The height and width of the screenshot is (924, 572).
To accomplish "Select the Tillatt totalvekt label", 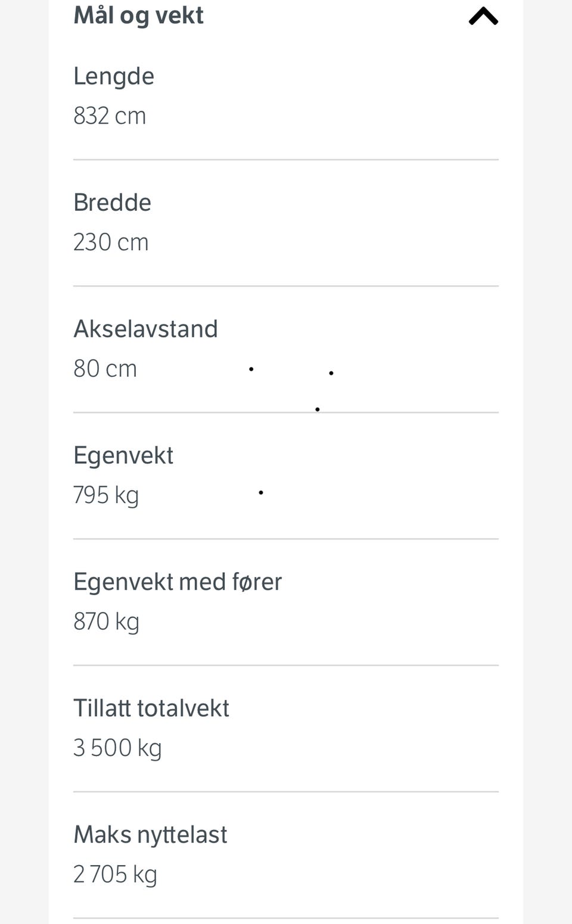I will [x=151, y=708].
